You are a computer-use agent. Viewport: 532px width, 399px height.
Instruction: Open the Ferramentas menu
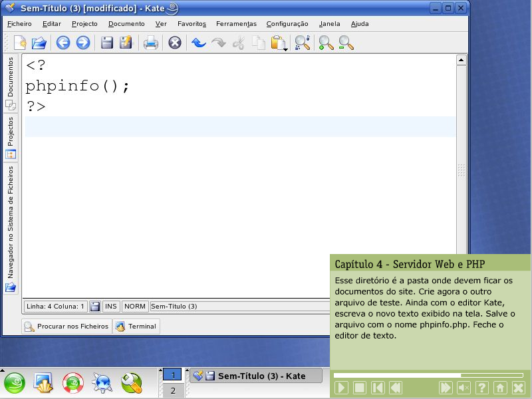pos(236,23)
